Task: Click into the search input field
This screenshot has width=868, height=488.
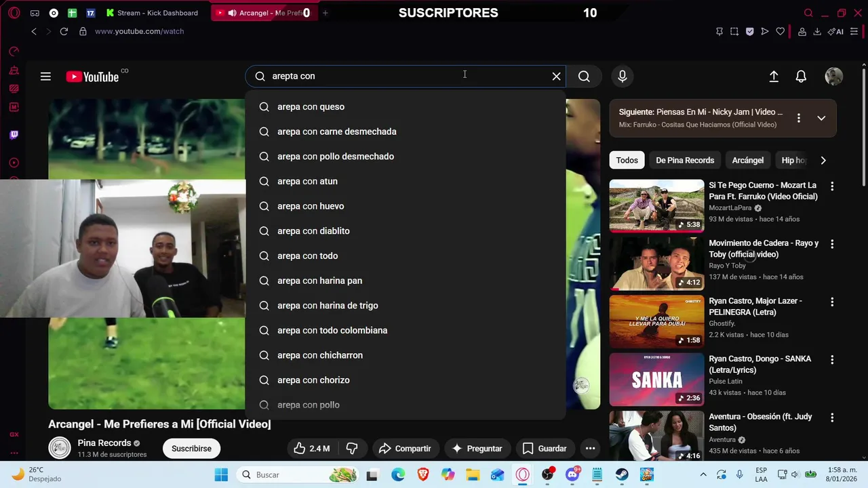Action: click(406, 76)
